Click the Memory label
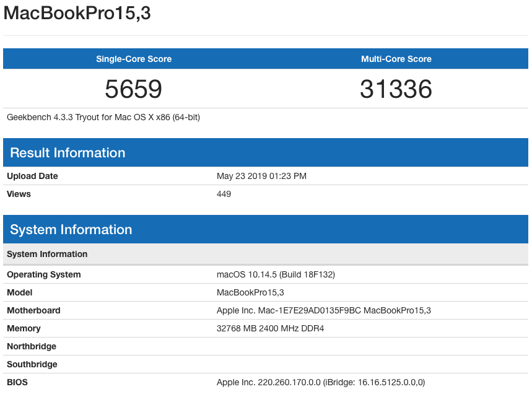Image resolution: width=532 pixels, height=397 pixels. click(24, 328)
